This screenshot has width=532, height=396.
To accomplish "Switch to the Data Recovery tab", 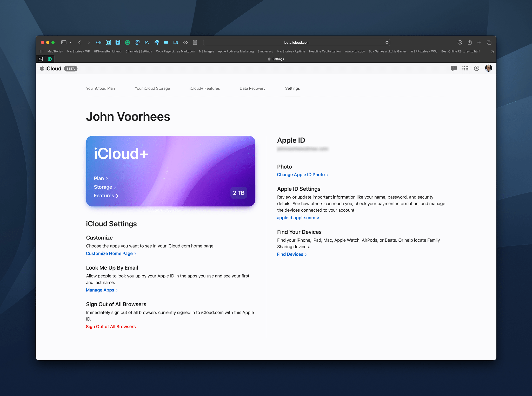I will click(252, 88).
